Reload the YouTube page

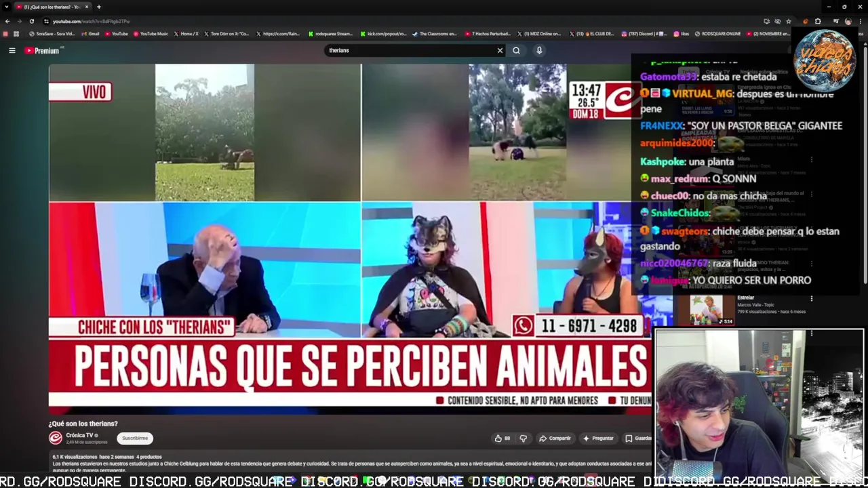31,21
